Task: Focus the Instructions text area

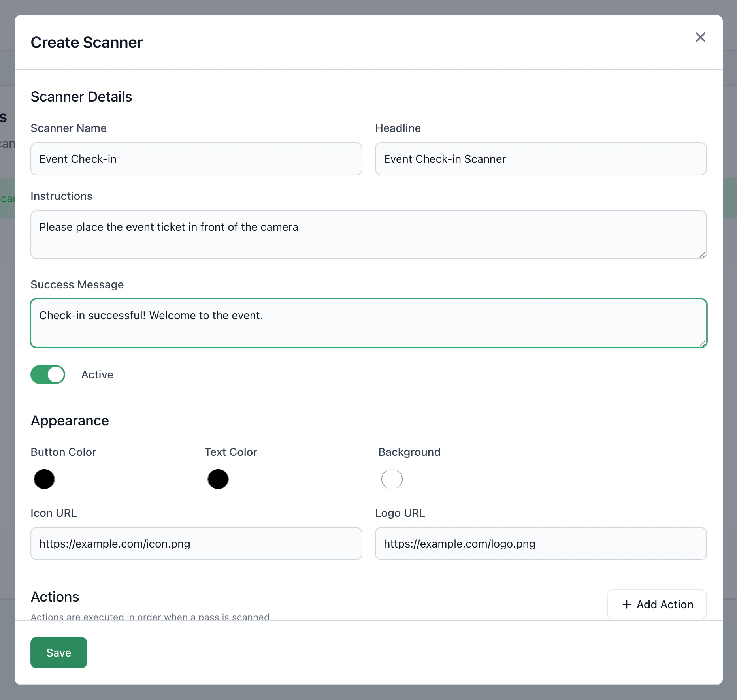Action: 369,235
